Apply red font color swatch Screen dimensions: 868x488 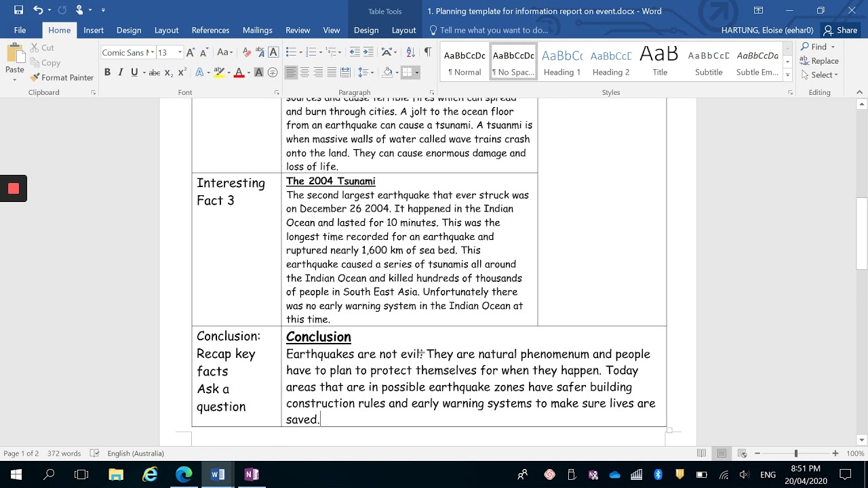point(239,73)
